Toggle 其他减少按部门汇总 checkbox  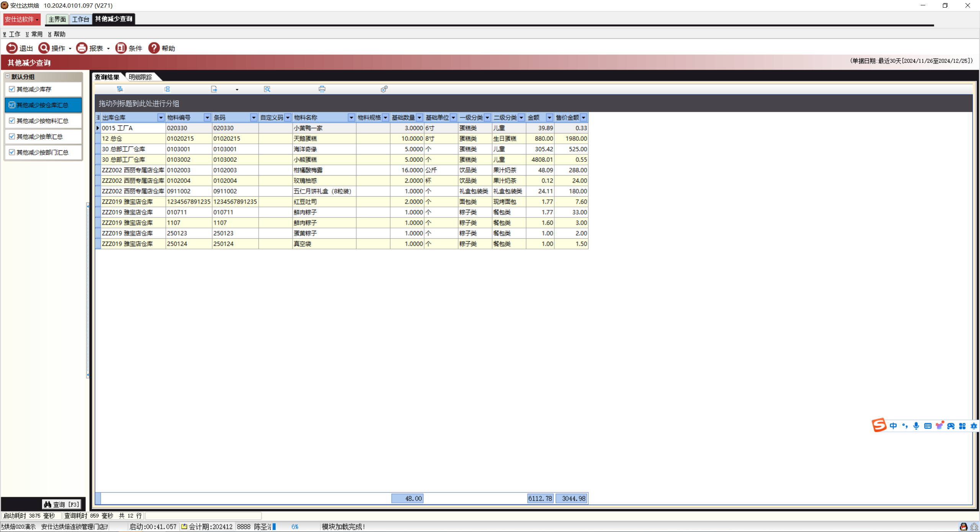pos(12,152)
